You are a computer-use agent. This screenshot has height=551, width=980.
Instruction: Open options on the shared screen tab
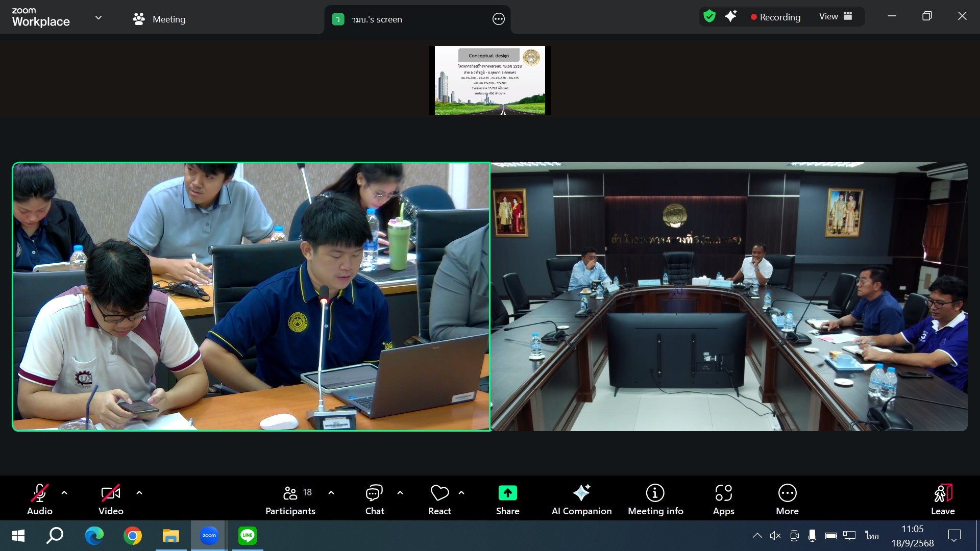(x=498, y=19)
